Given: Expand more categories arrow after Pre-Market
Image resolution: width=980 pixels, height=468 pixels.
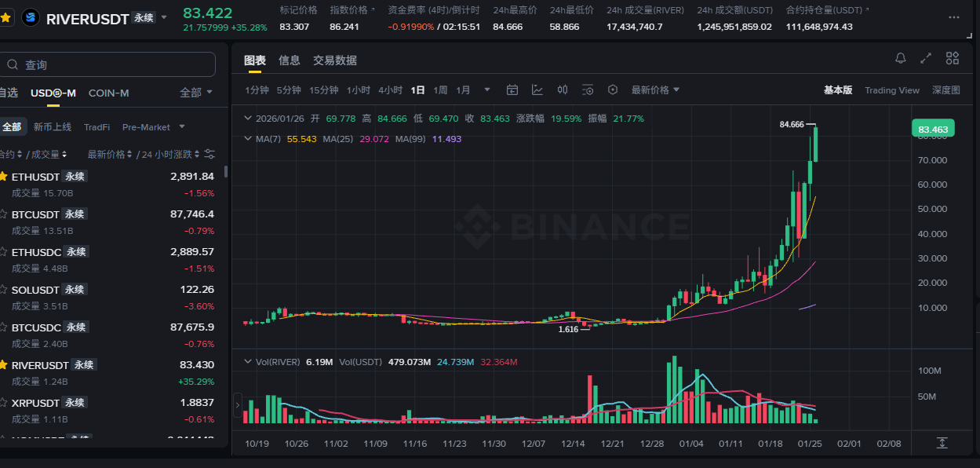Looking at the screenshot, I should [x=182, y=126].
